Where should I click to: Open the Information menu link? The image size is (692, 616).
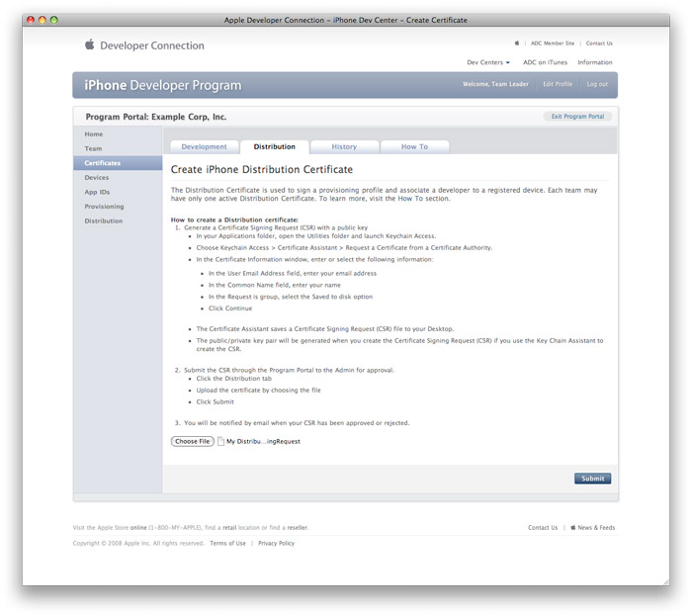pyautogui.click(x=595, y=62)
